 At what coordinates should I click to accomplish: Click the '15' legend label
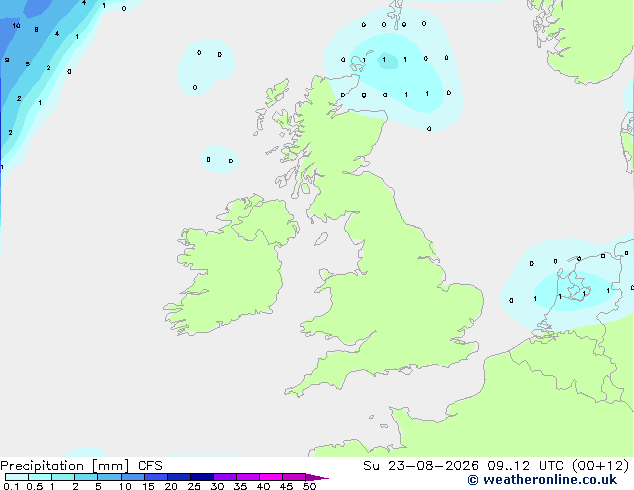click(x=148, y=486)
